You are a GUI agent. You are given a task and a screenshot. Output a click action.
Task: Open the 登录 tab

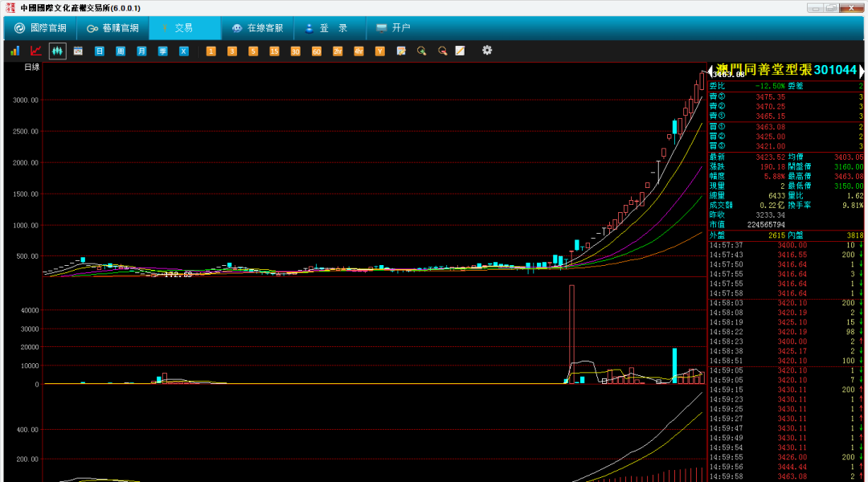(330, 27)
